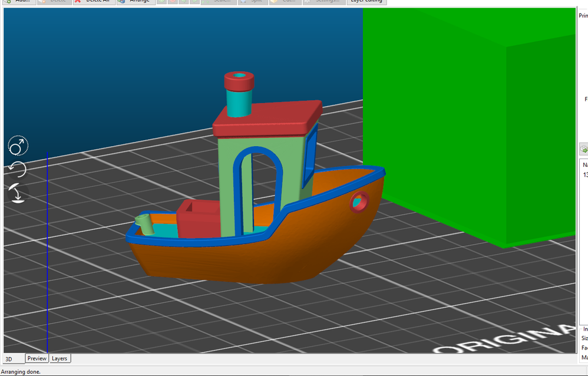Open the Preview tab
This screenshot has height=376, width=588.
point(37,358)
